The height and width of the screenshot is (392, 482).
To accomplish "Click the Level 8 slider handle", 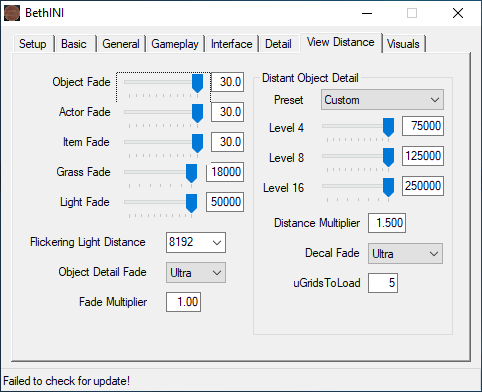I will (x=388, y=157).
